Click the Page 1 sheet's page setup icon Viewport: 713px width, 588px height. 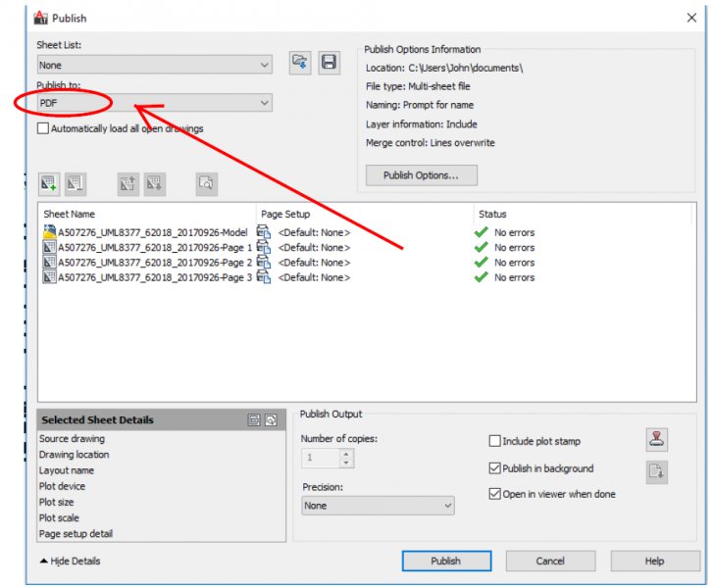(263, 247)
